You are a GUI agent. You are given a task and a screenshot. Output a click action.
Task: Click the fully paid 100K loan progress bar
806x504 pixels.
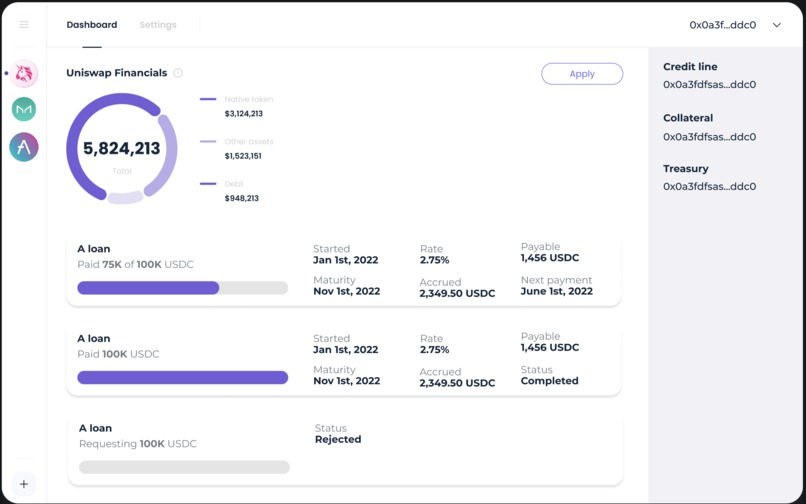pyautogui.click(x=182, y=377)
